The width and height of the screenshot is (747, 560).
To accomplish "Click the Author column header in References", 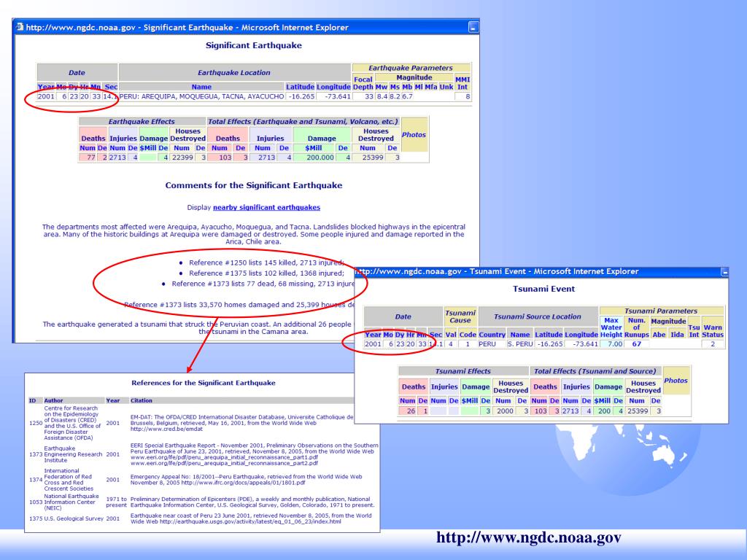I will 53,400.
